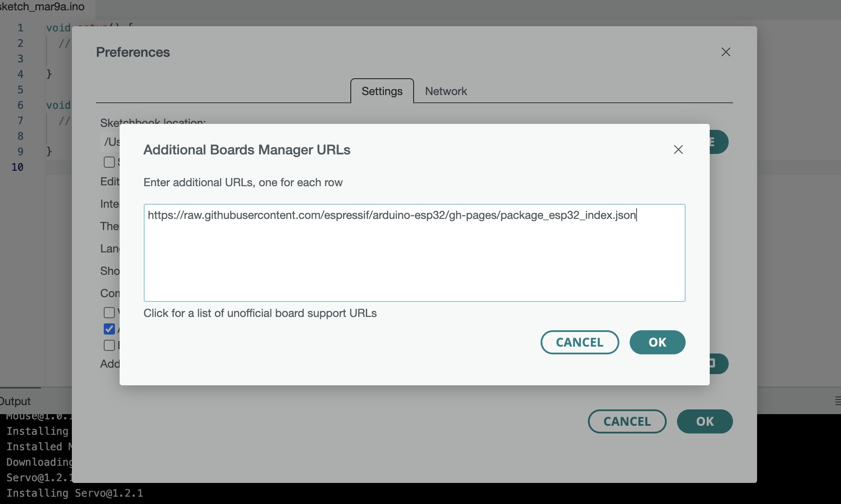
Task: Toggle the checkbox below the checked one
Action: click(109, 345)
